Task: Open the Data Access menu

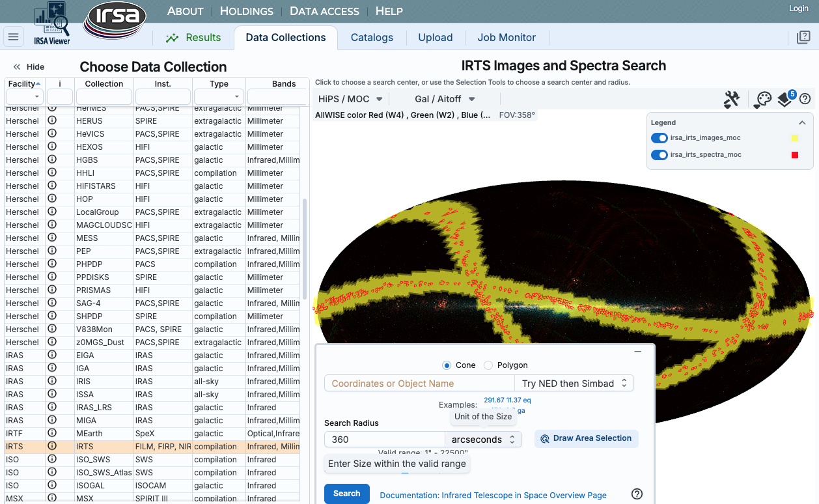Action: tap(324, 11)
